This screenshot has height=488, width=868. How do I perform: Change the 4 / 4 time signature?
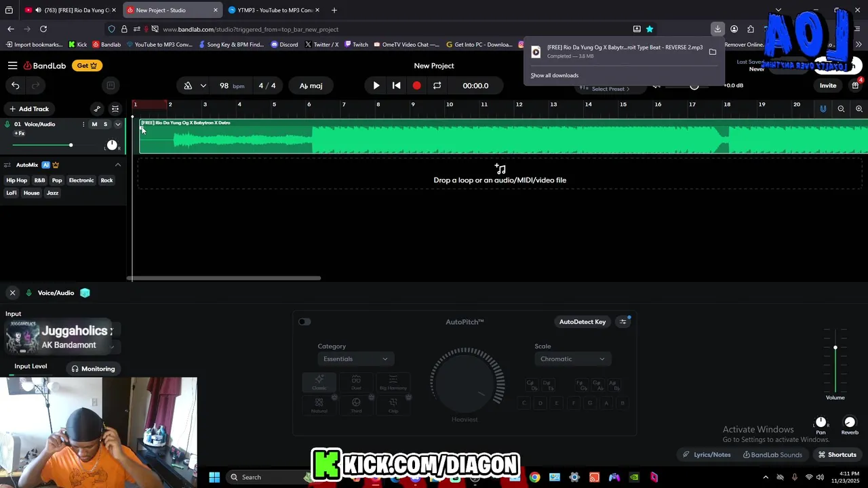(x=267, y=86)
